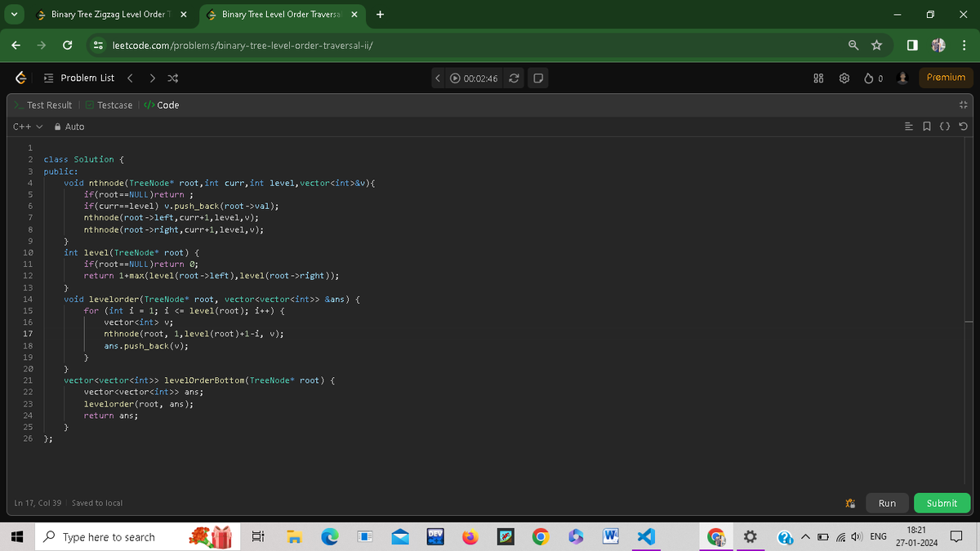Click 'Ln 17, Col 39' status text
Image resolution: width=980 pixels, height=551 pixels.
[x=39, y=503]
